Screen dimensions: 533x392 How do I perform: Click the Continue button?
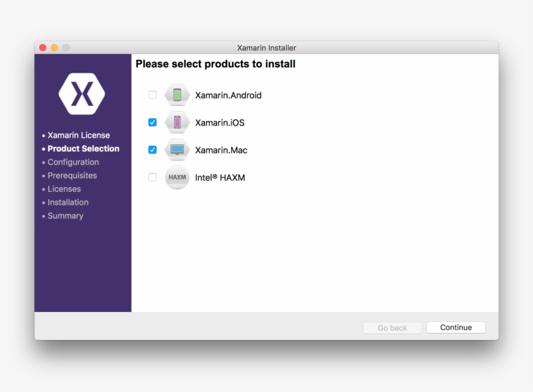coord(456,328)
